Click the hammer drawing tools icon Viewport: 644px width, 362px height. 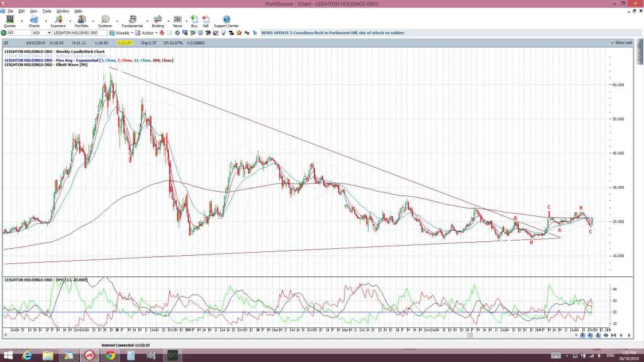(x=208, y=33)
